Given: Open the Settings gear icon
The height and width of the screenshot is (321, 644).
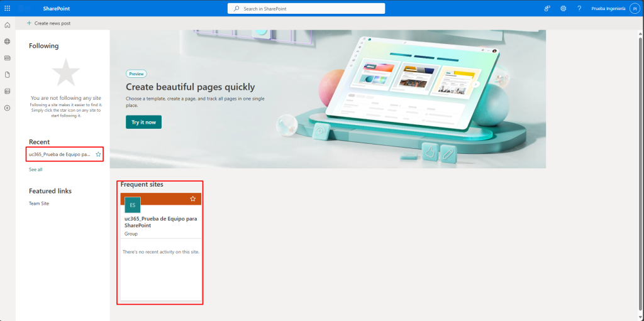Looking at the screenshot, I should (563, 8).
